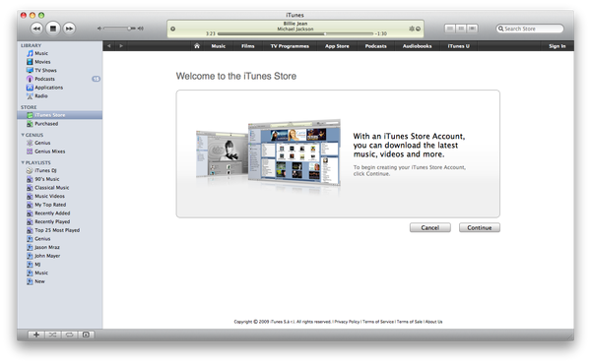This screenshot has width=591, height=364.
Task: Switch to grid view button
Action: click(x=461, y=29)
